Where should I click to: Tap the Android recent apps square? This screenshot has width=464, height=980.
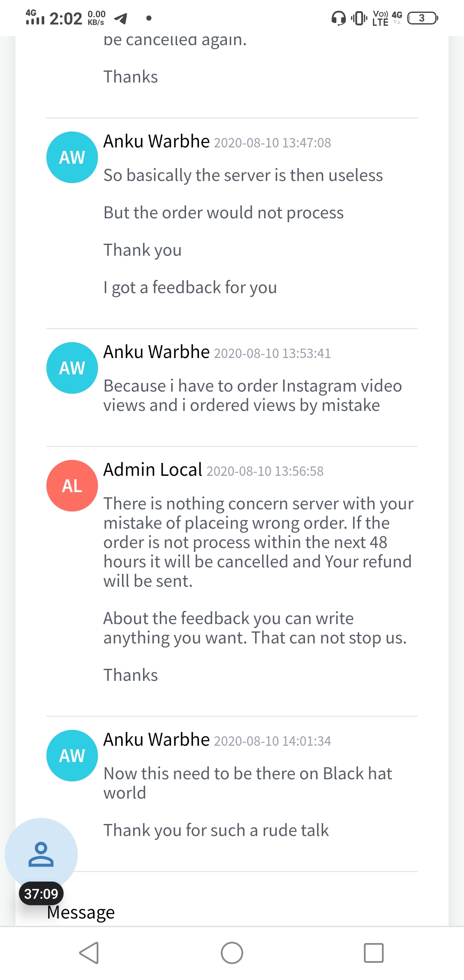(374, 953)
